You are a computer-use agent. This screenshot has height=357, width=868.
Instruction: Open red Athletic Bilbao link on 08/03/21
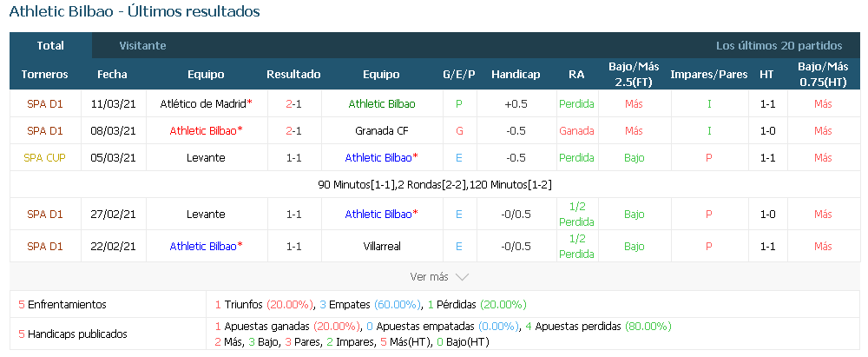pos(203,131)
